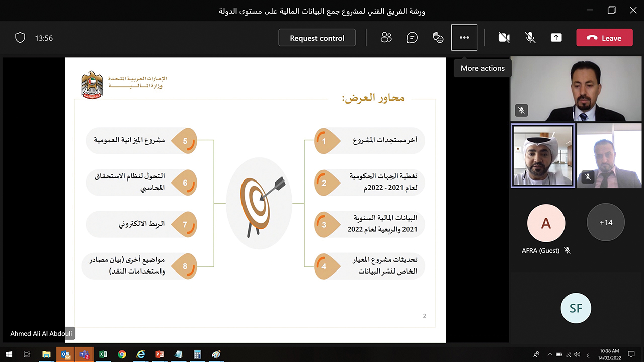
Task: Toggle the taskbar volume icon
Action: point(578,354)
